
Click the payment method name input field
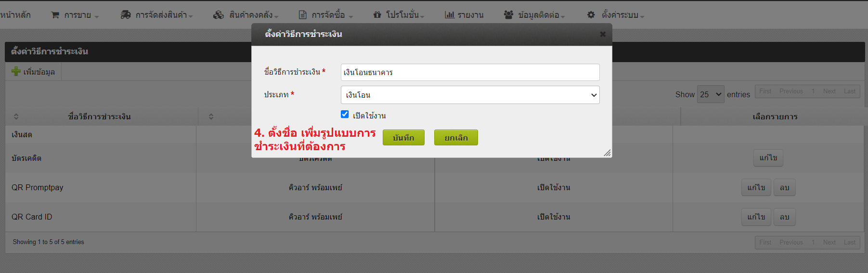470,72
